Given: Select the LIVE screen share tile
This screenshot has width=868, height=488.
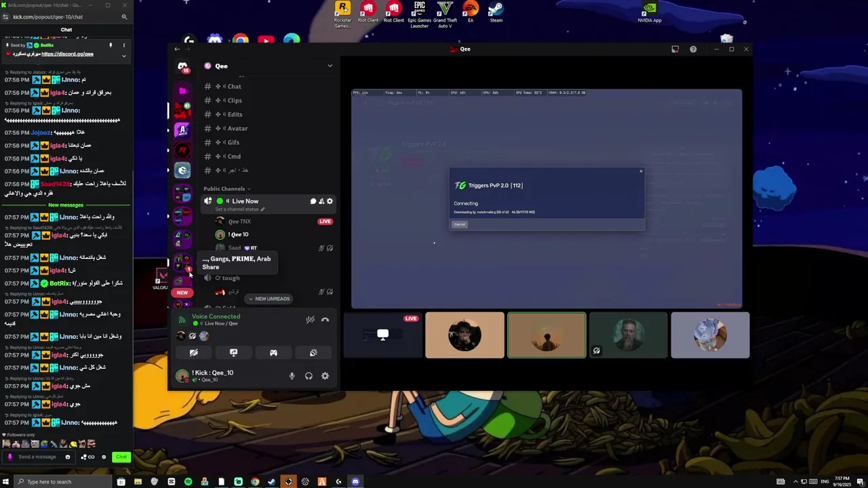Looking at the screenshot, I should [x=382, y=335].
